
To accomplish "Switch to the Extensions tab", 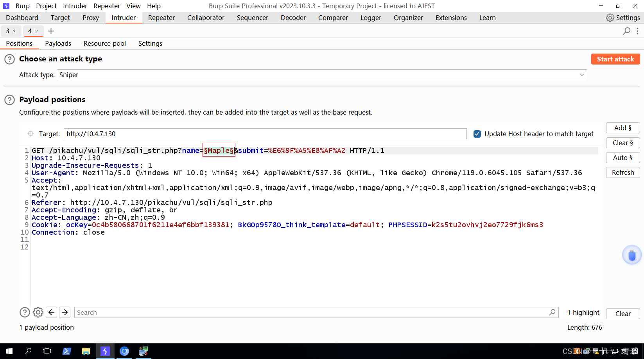I will pyautogui.click(x=451, y=18).
